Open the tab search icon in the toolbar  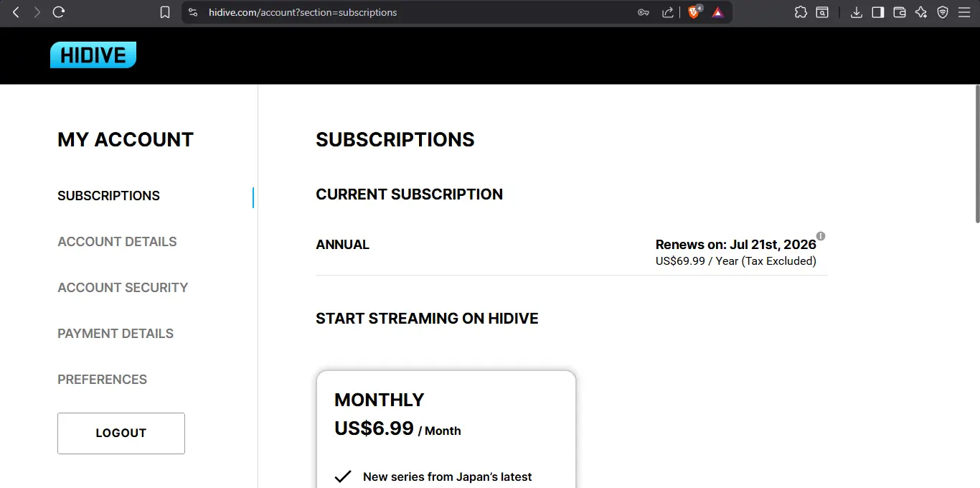822,12
